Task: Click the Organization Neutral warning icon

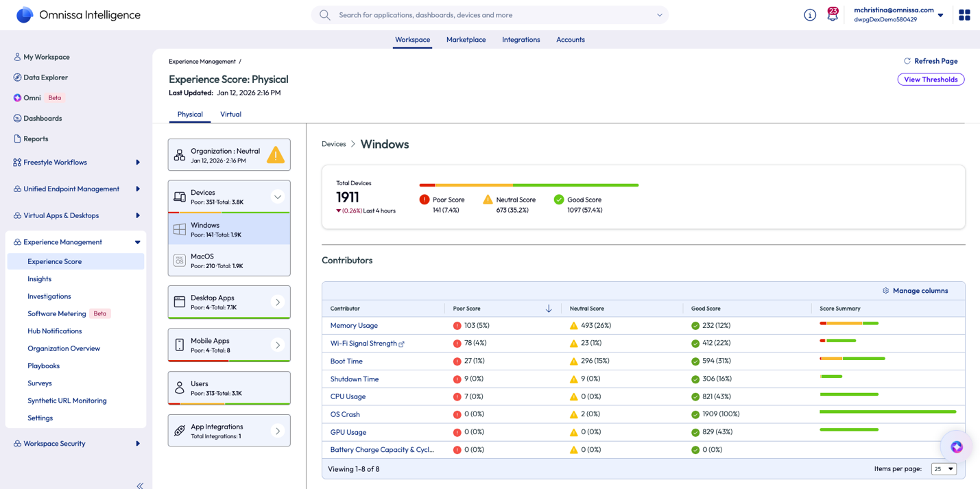Action: tap(276, 155)
